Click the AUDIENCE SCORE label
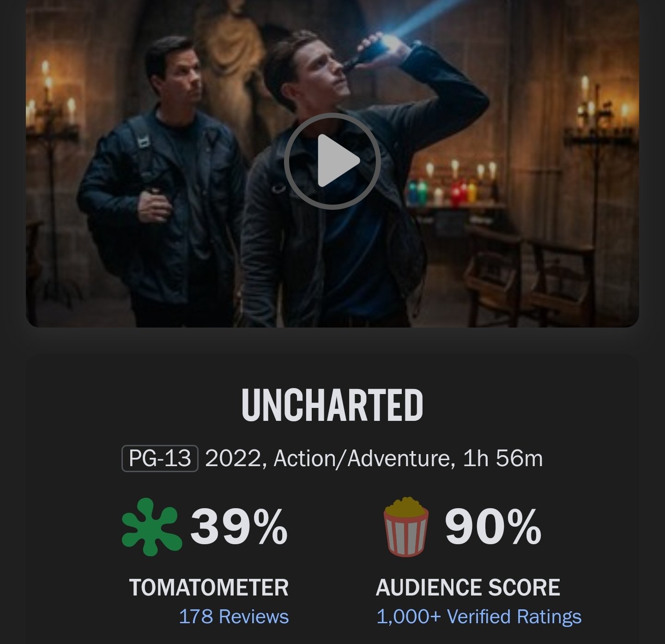Viewport: 665px width, 644px height. tap(468, 588)
